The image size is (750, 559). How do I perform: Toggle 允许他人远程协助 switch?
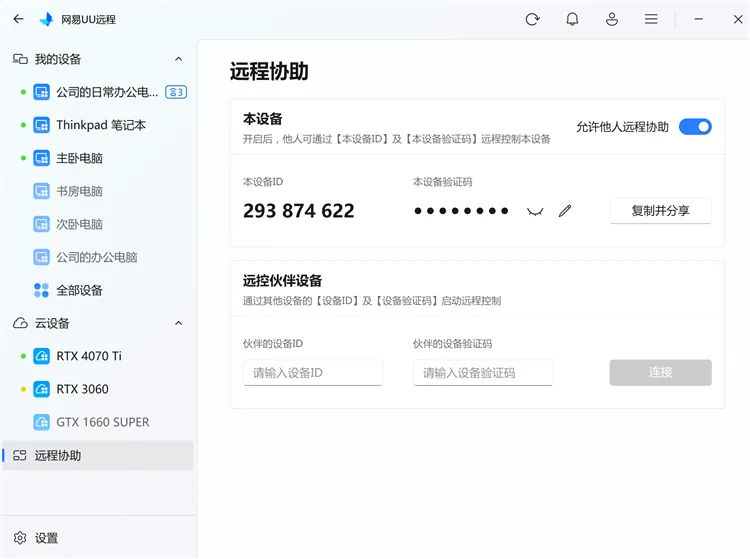pos(695,127)
